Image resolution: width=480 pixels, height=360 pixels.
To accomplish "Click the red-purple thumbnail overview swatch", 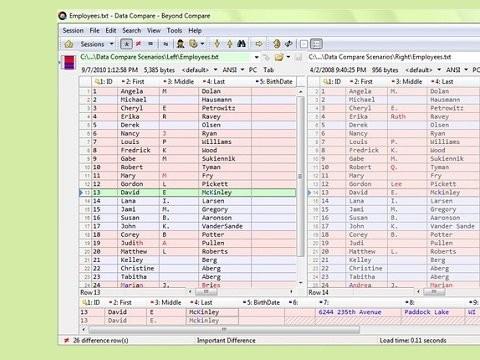I will pos(69,62).
